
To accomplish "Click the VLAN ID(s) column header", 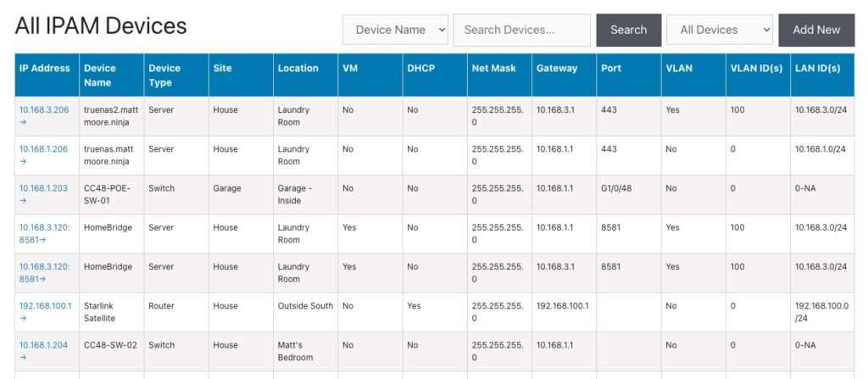I will point(756,68).
